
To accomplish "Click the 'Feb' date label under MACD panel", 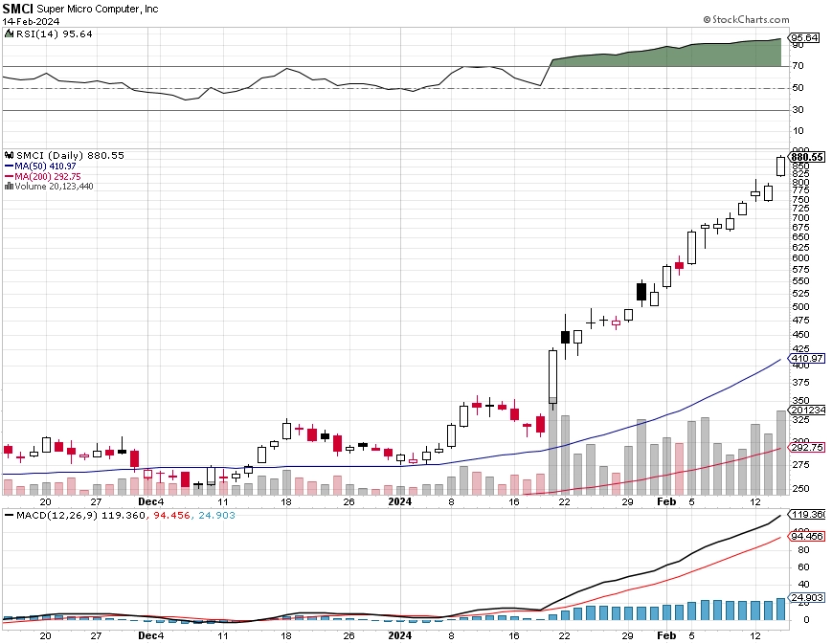I will click(666, 635).
